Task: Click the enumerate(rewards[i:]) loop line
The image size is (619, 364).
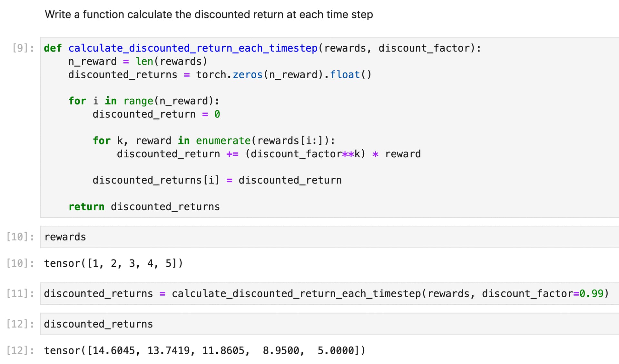Action: [214, 141]
